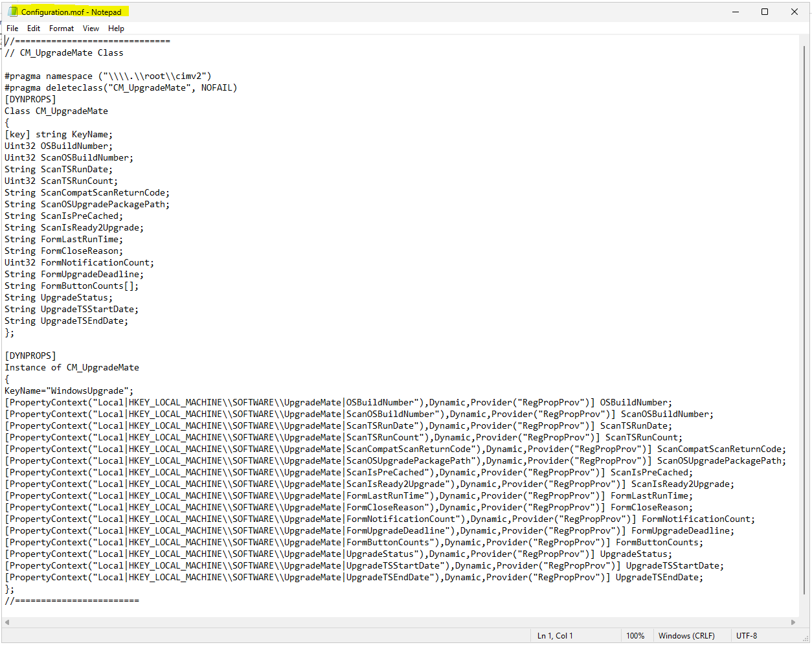This screenshot has height=645, width=812.
Task: Click the 'Instance of CM_UpgradeMate' line
Action: [72, 368]
